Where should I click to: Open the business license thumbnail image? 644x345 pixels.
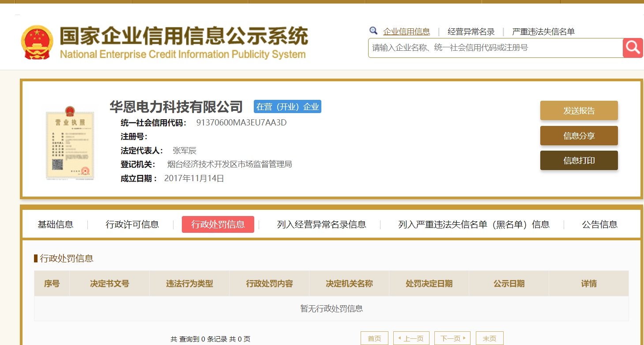pyautogui.click(x=70, y=142)
